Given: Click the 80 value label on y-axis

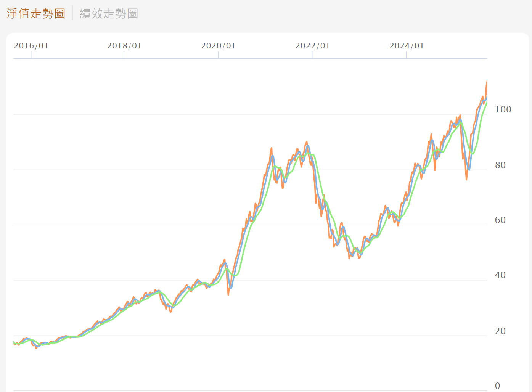Looking at the screenshot, I should click(x=500, y=165).
